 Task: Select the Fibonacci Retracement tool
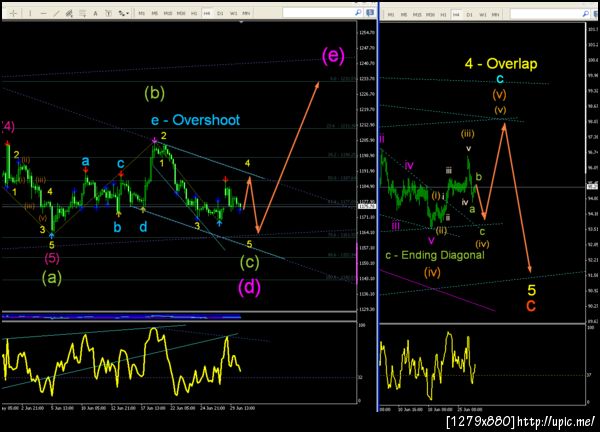(83, 13)
